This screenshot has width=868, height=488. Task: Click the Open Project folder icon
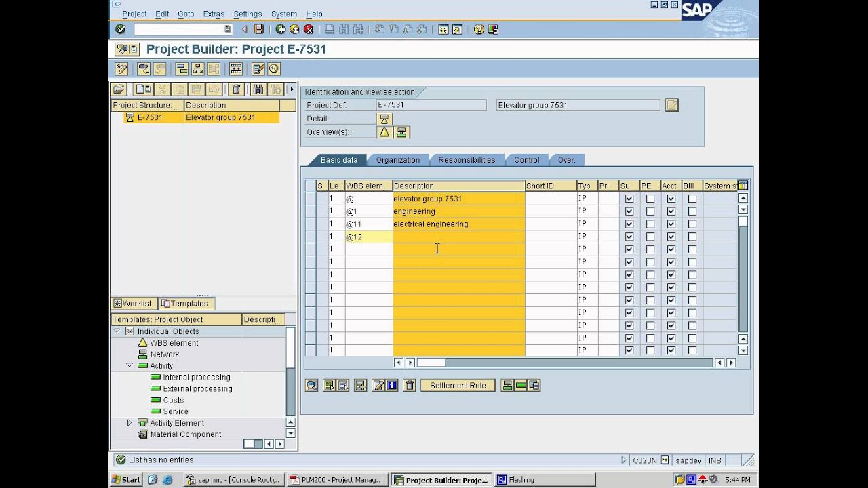(119, 89)
